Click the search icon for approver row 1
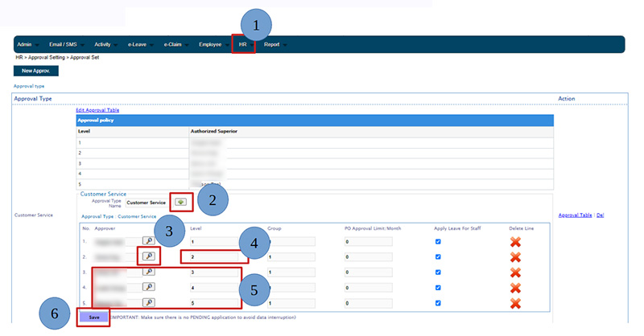This screenshot has width=644, height=336. coord(150,240)
